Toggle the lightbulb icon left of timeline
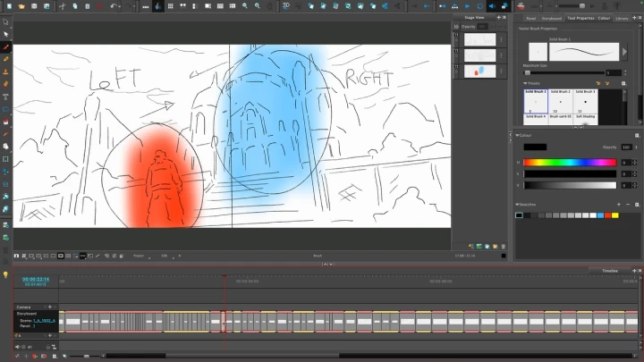Screen dimensions: 644x362 click(x=5, y=275)
